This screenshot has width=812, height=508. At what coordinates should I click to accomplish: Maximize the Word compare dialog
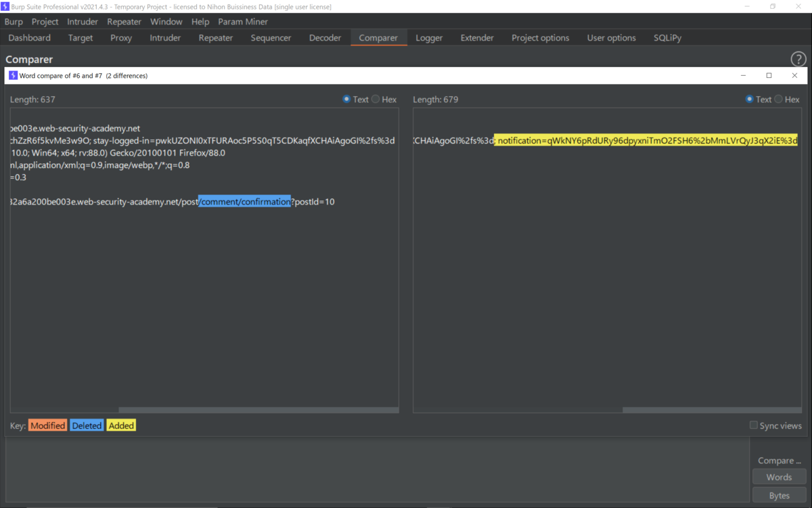click(x=769, y=75)
